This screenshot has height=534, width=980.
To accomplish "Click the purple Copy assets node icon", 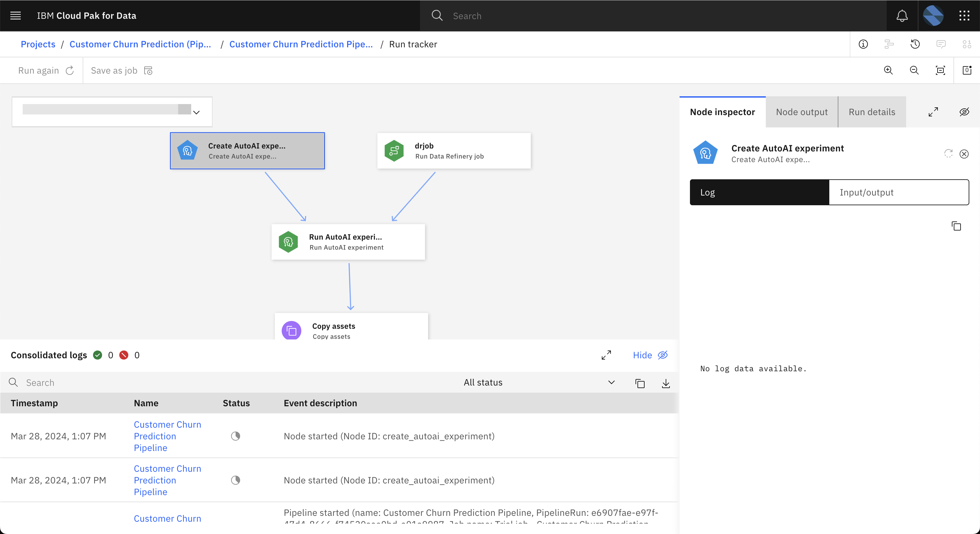I will (291, 330).
